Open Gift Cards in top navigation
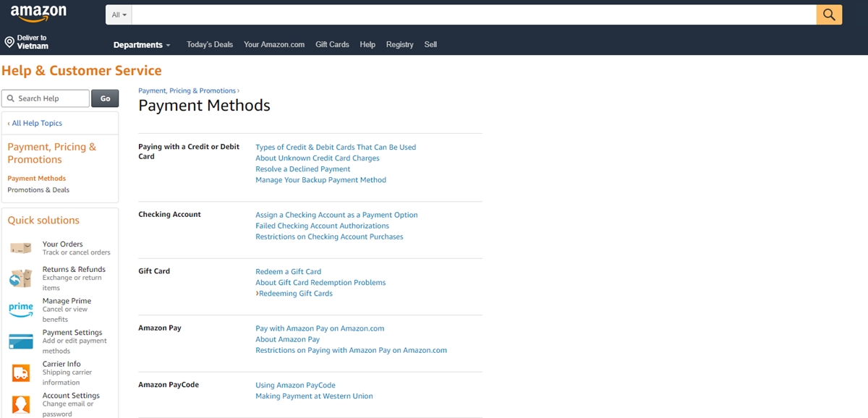The image size is (868, 418). point(332,44)
